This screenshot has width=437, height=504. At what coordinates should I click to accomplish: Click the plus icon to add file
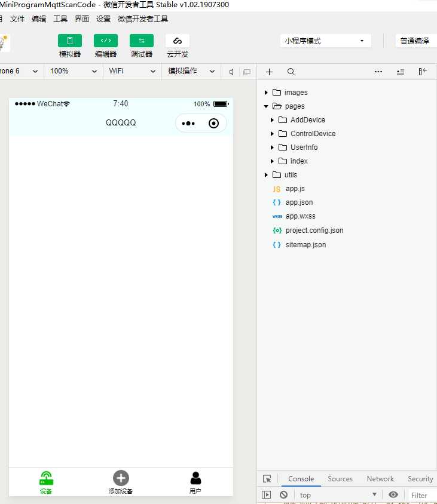(x=270, y=72)
